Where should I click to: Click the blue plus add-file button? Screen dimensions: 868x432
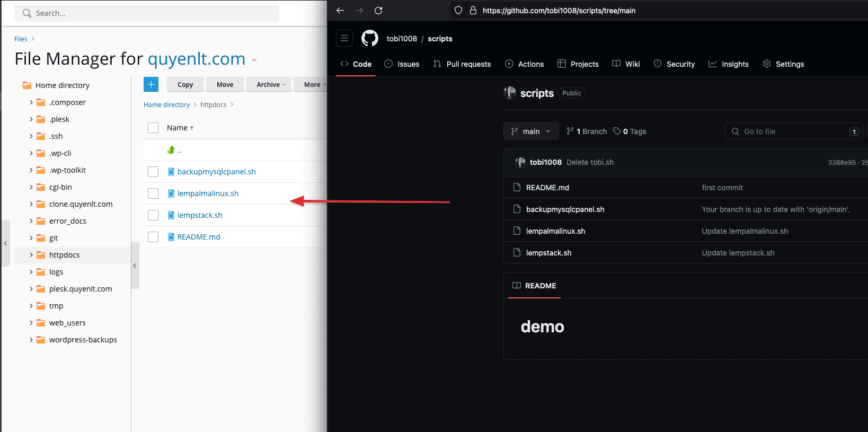point(151,84)
